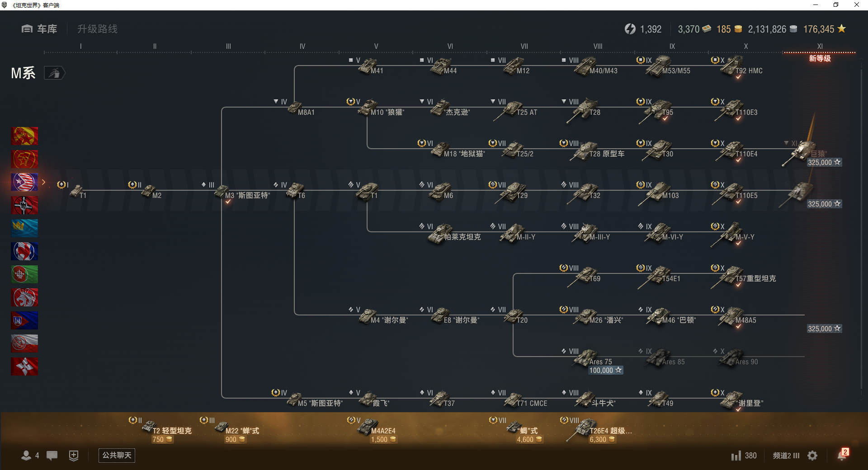Open the notifications bell with badge 2
This screenshot has width=868, height=470.
[x=842, y=455]
